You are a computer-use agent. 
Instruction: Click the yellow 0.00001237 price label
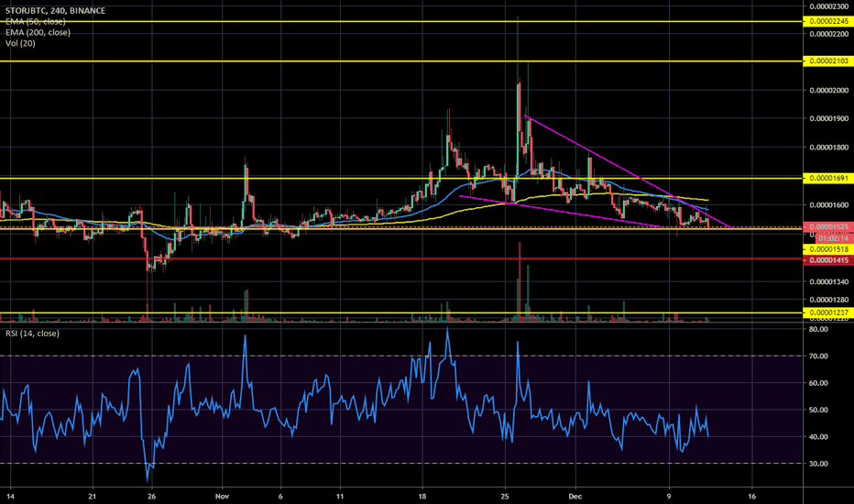pyautogui.click(x=828, y=312)
